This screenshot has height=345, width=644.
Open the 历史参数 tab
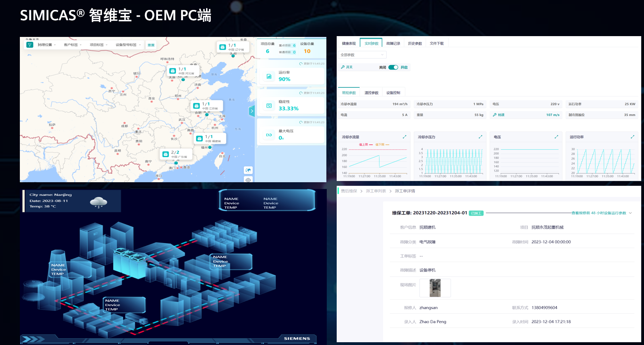point(415,43)
